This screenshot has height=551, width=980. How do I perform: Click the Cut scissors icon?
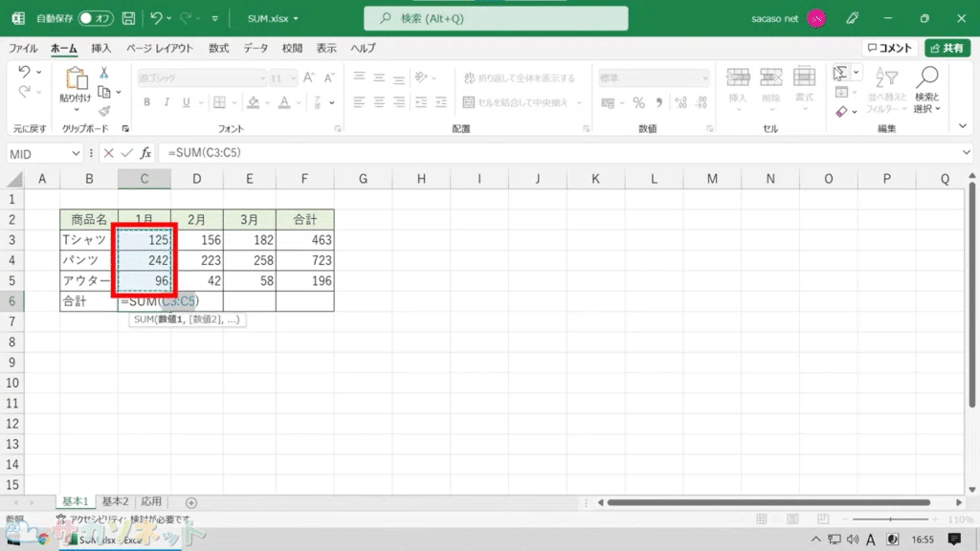click(104, 73)
